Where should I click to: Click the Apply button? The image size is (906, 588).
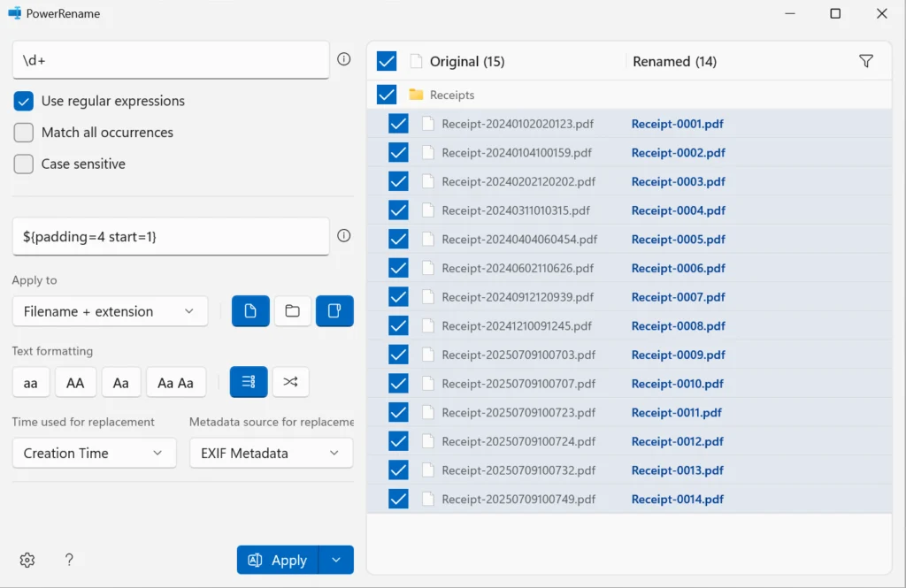point(278,560)
